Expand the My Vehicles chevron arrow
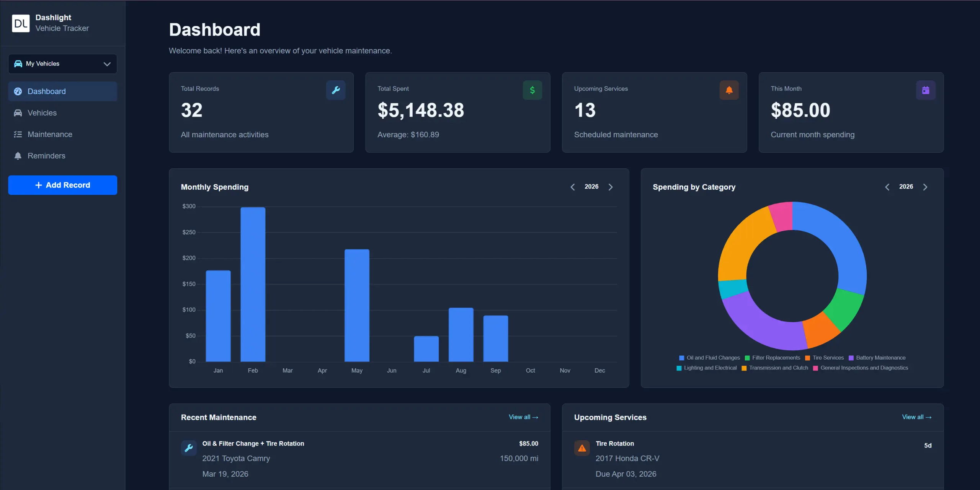The height and width of the screenshot is (490, 980). [107, 64]
